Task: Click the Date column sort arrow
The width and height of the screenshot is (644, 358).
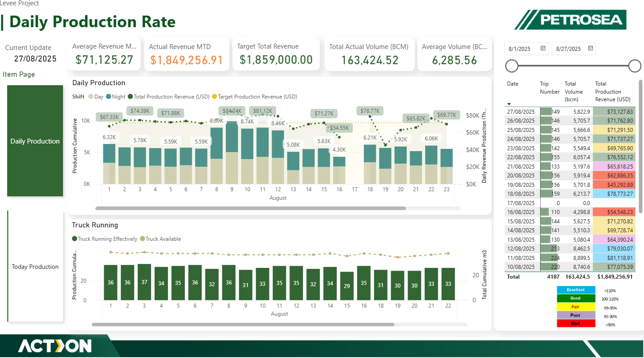Action: coord(509,103)
